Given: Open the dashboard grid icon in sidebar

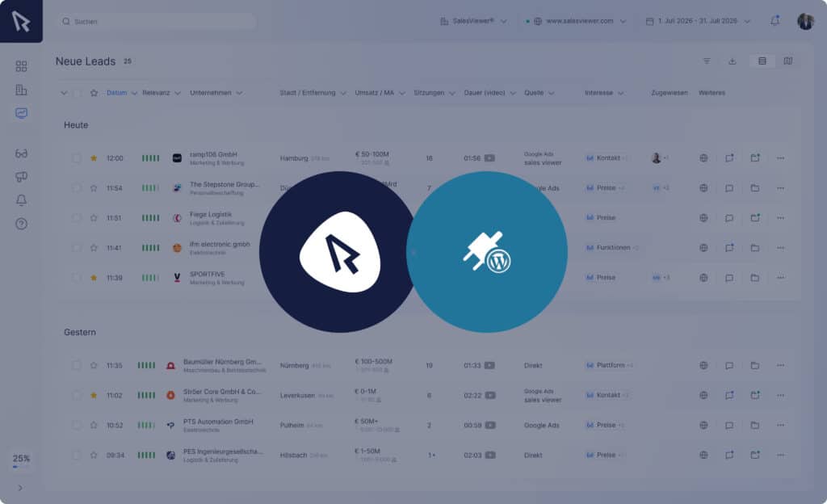Looking at the screenshot, I should (21, 66).
